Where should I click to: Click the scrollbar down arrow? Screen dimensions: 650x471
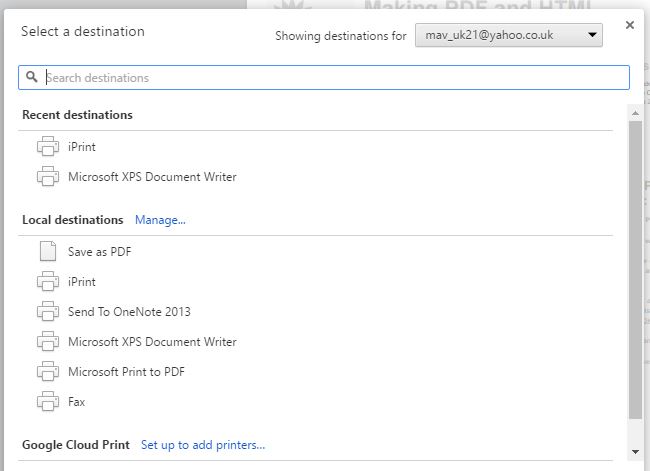pos(635,452)
